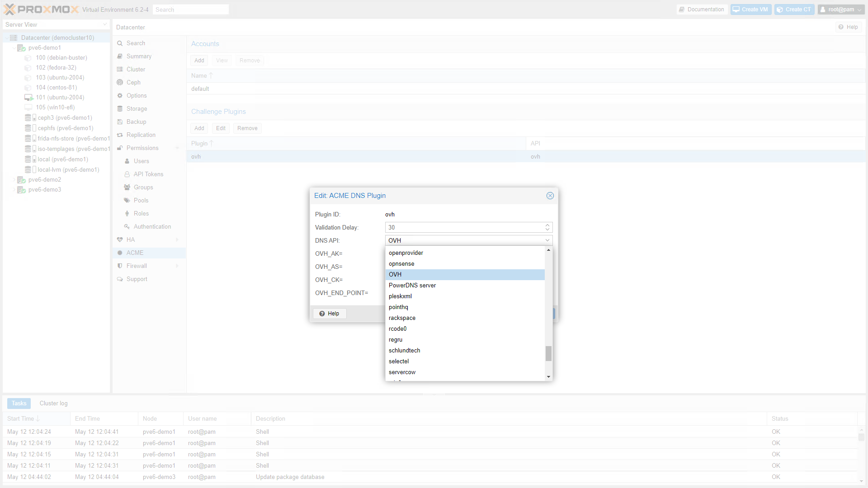Toggle DNS API combo box arrow
The image size is (868, 488).
tap(547, 240)
